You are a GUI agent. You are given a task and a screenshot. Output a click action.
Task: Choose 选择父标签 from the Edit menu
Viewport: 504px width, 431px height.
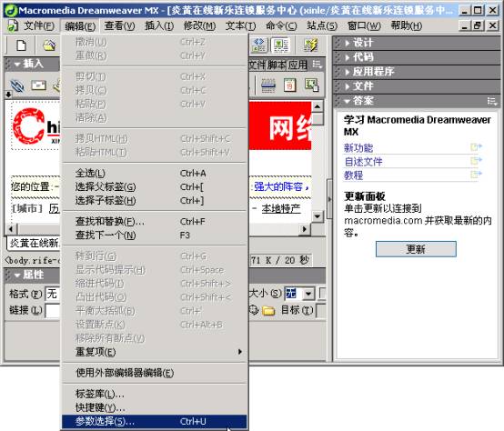coord(155,187)
